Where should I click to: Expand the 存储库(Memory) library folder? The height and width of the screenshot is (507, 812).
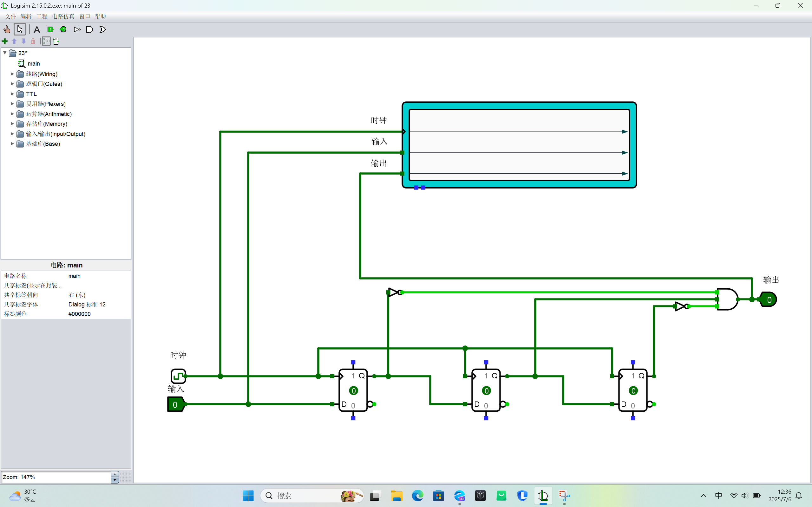point(12,124)
